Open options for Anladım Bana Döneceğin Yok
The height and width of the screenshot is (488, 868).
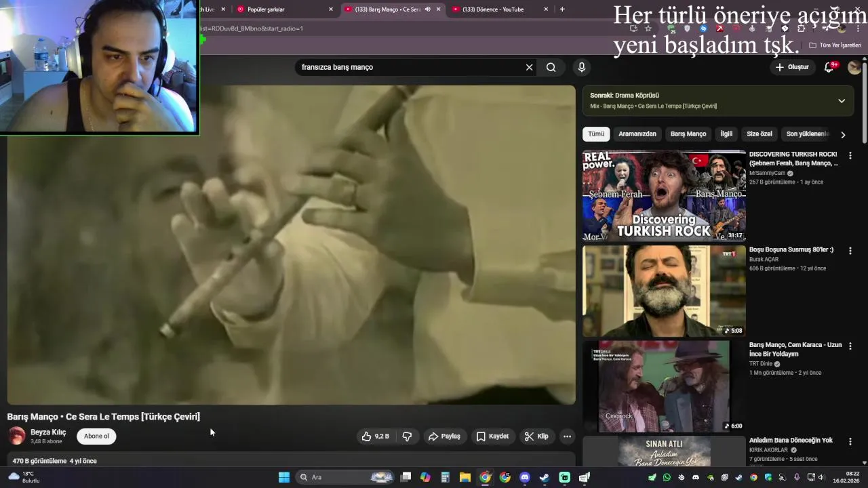click(x=850, y=441)
